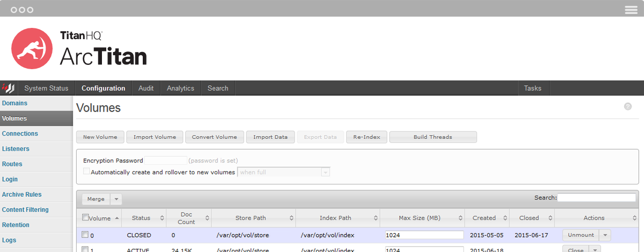Open the System Status tab
Viewport: 644px width, 252px height.
click(x=46, y=88)
